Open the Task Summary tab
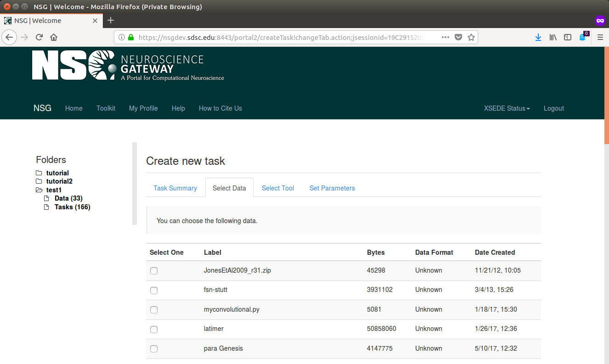609x364 pixels. point(175,188)
